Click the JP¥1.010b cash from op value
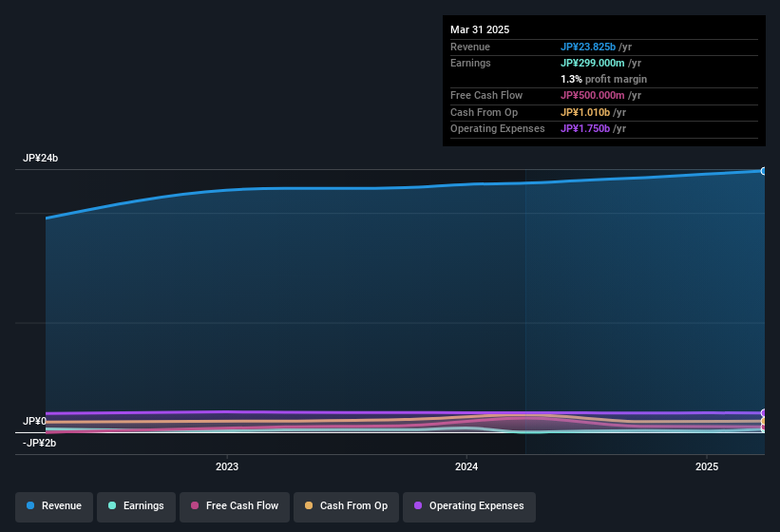The image size is (780, 532). 585,112
